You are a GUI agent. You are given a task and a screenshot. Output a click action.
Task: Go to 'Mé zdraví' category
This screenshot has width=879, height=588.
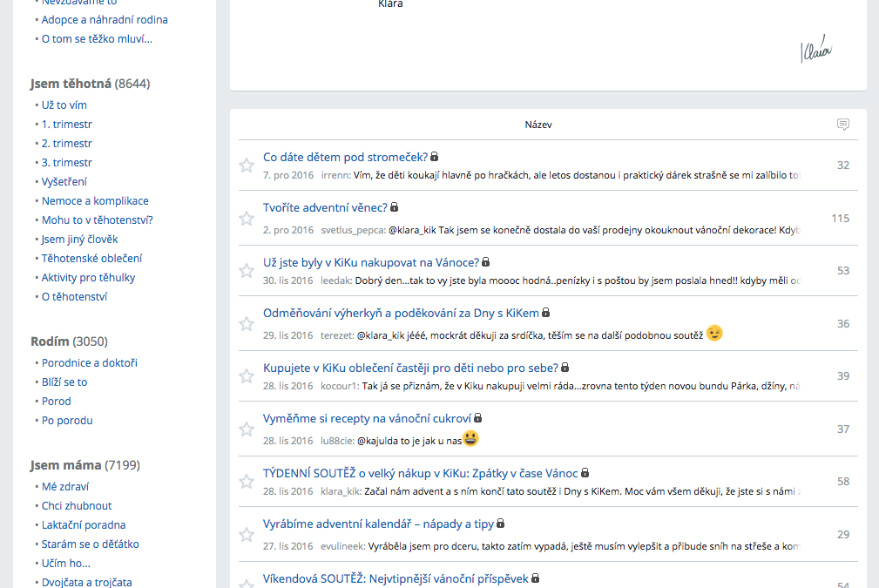coord(65,487)
